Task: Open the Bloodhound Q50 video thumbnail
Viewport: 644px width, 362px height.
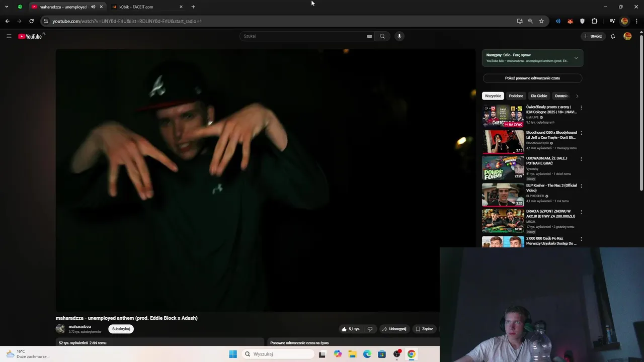Action: tap(503, 142)
